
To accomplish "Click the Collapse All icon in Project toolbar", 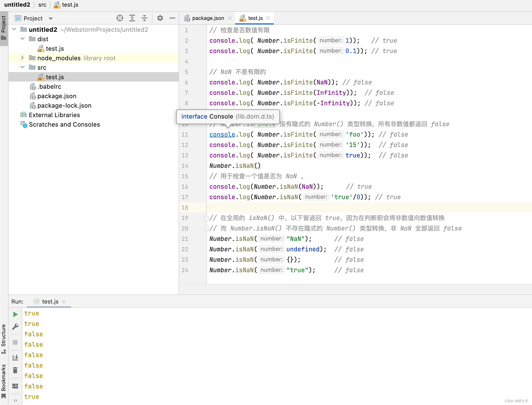I will [144, 18].
